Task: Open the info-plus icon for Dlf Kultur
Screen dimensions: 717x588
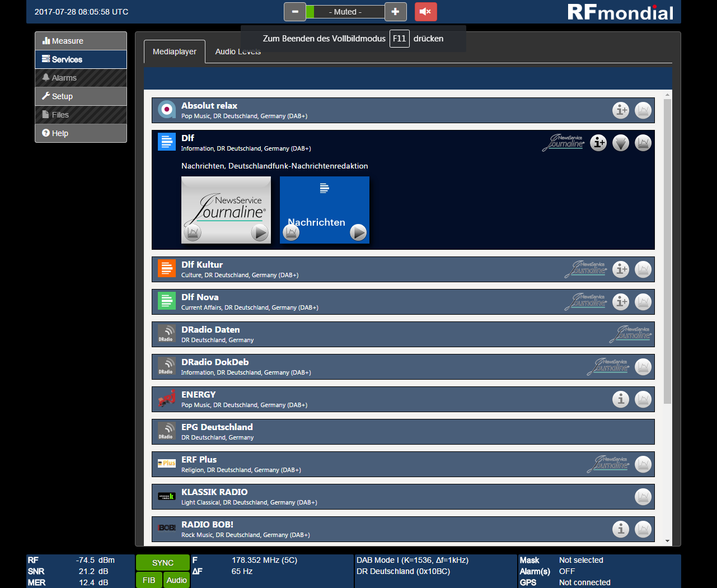Action: pyautogui.click(x=621, y=269)
